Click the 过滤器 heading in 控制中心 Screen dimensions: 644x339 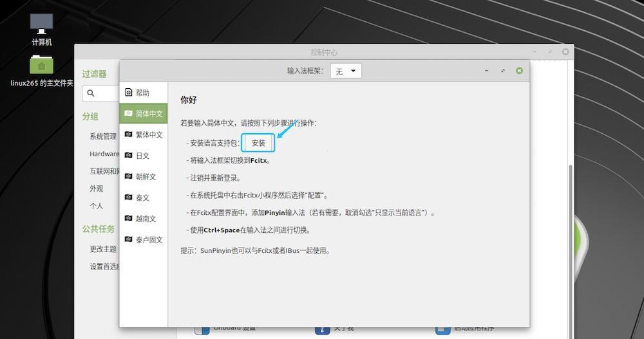pyautogui.click(x=94, y=74)
